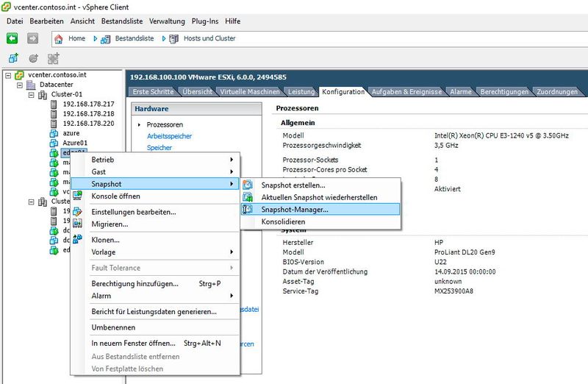Click the Bestandsliste icon in the breadcrumb
The width and height of the screenshot is (588, 384).
tap(105, 39)
